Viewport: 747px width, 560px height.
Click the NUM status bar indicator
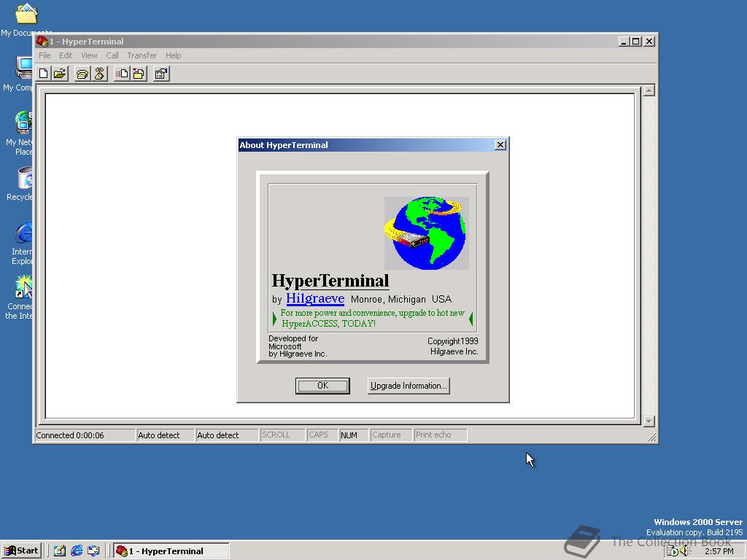354,435
